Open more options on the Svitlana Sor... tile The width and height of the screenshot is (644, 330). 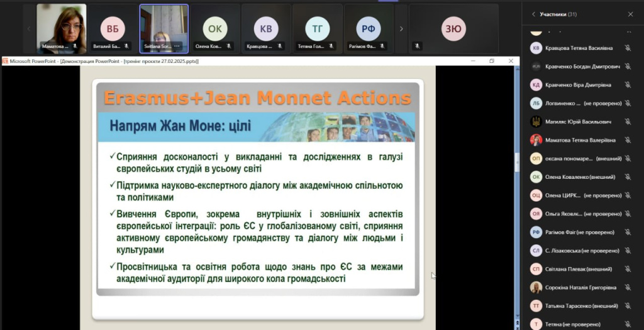coord(177,47)
